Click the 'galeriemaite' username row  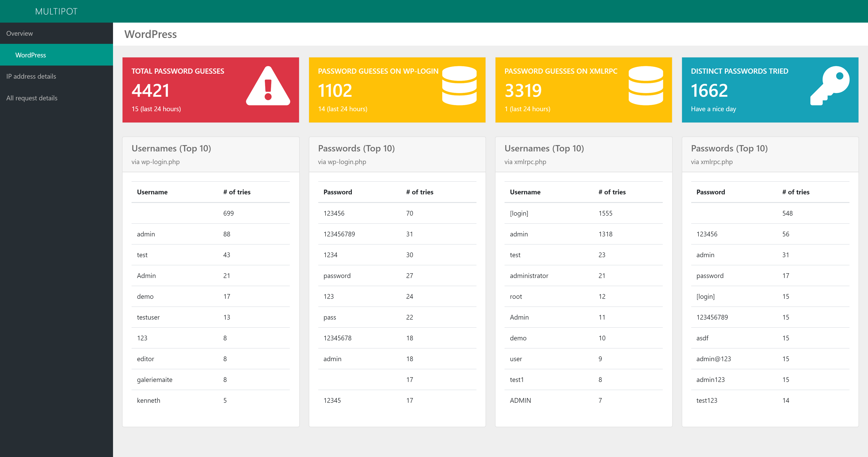pyautogui.click(x=211, y=380)
